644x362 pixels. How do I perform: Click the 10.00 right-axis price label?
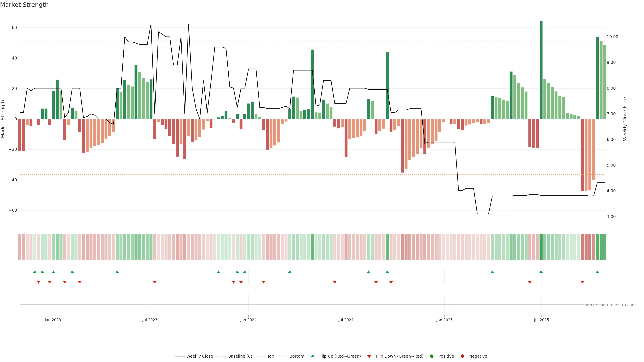tap(612, 37)
